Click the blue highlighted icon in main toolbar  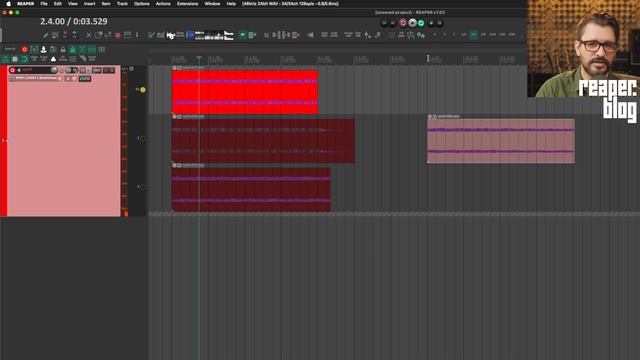click(190, 36)
